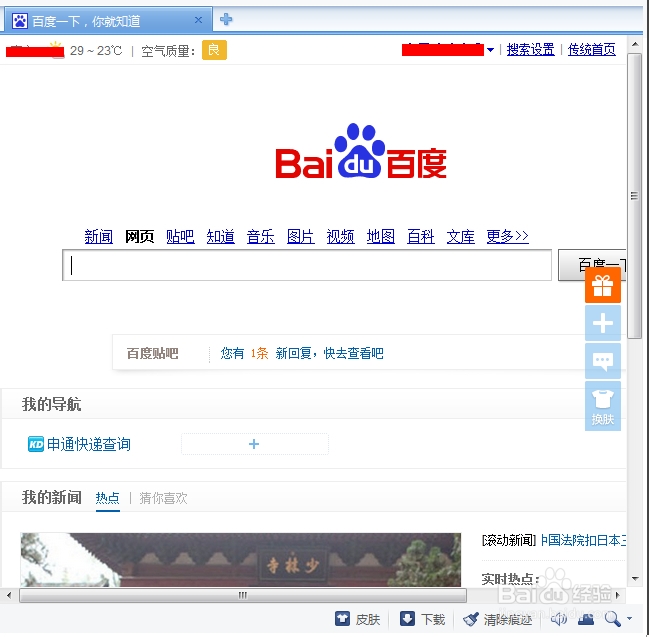Click the horizontal scrollbar right arrow

pyautogui.click(x=618, y=596)
